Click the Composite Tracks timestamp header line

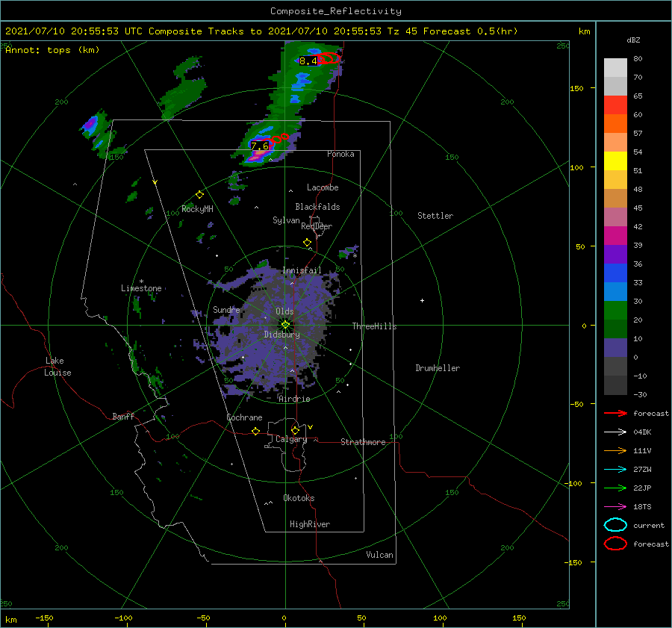pos(261,31)
